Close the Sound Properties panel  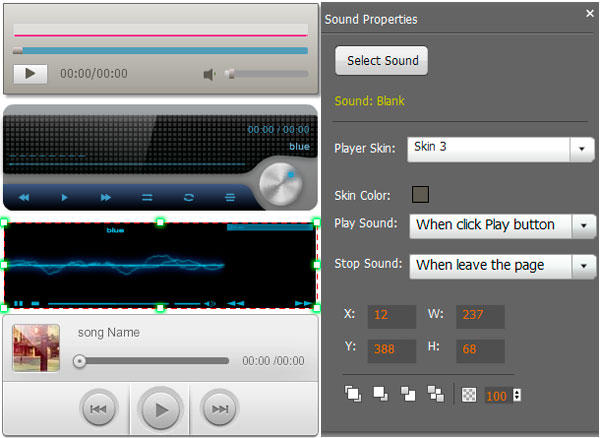[x=589, y=14]
